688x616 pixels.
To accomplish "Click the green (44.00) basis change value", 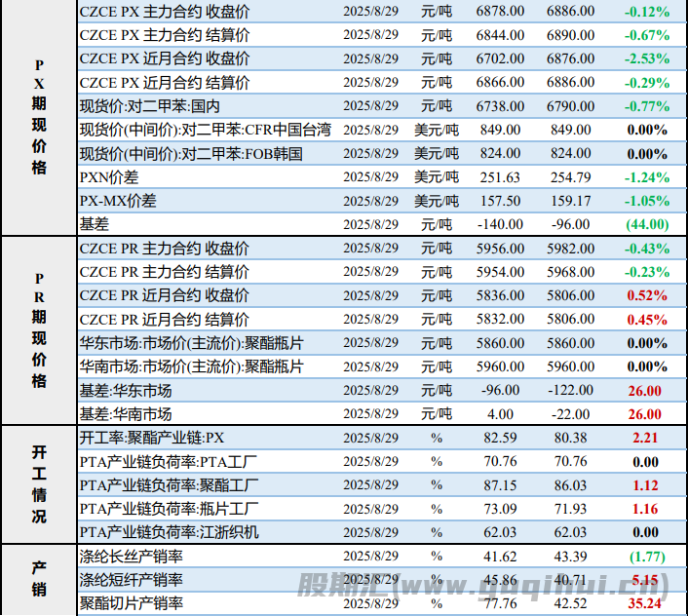I will 647,224.
